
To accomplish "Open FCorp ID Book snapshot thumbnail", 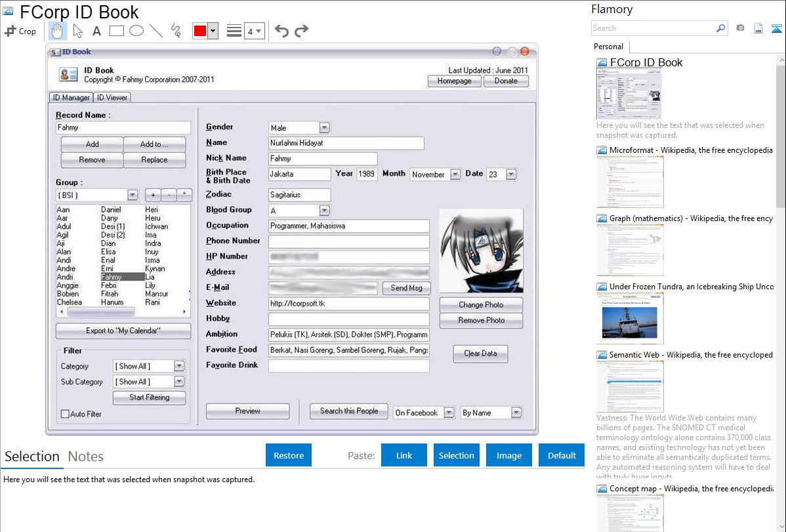I will 629,94.
